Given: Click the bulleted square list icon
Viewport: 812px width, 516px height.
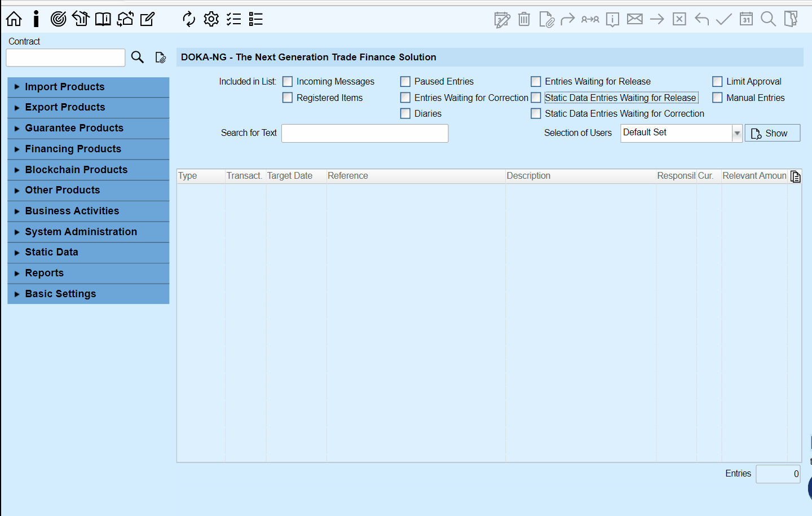Looking at the screenshot, I should (x=256, y=19).
